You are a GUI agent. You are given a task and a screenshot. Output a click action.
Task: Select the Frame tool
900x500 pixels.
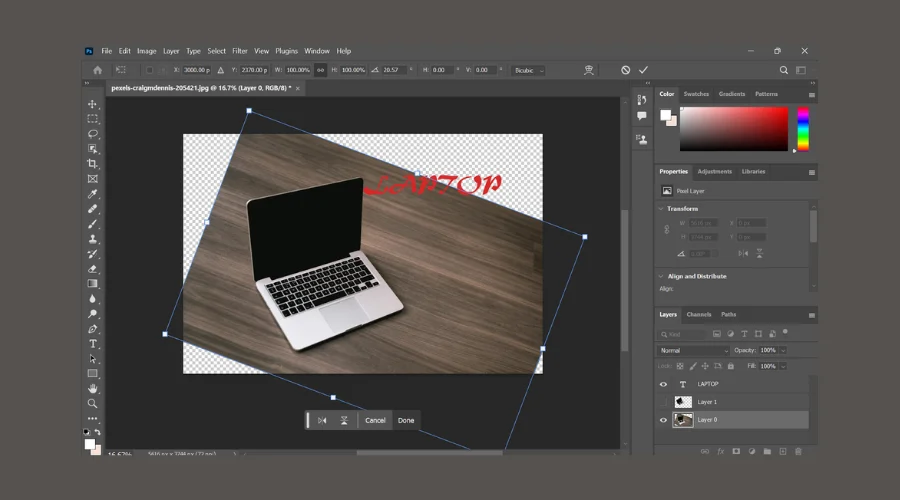92,179
